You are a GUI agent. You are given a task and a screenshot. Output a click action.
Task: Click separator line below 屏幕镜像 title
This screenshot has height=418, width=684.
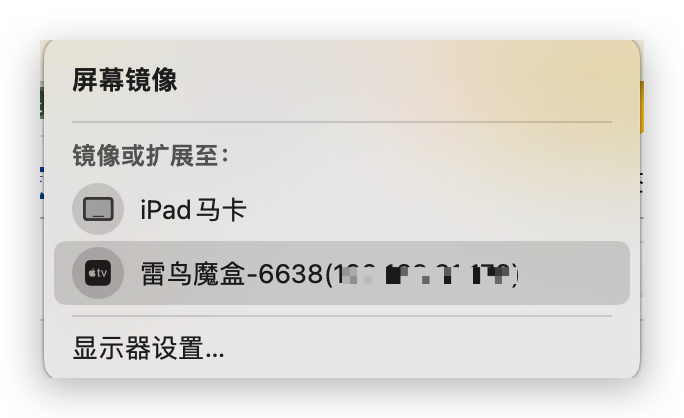click(342, 122)
